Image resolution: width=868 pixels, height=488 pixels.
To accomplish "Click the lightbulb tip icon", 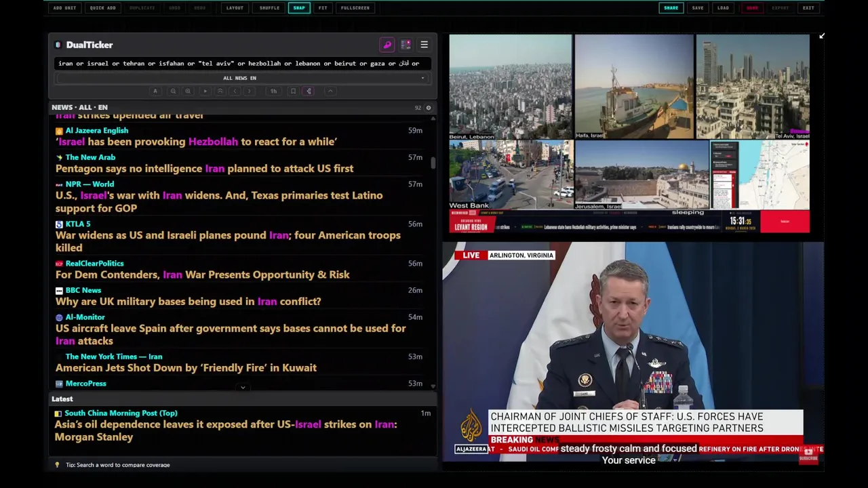I will pos(57,465).
